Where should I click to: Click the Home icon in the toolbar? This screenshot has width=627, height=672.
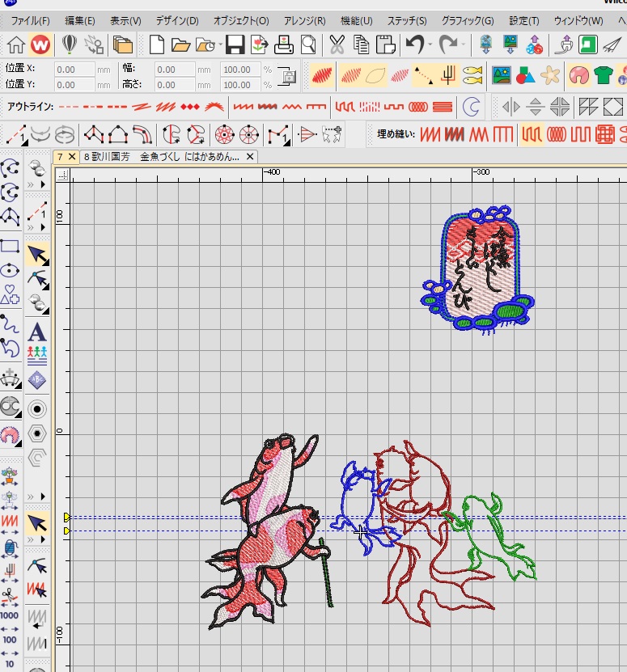pos(16,44)
